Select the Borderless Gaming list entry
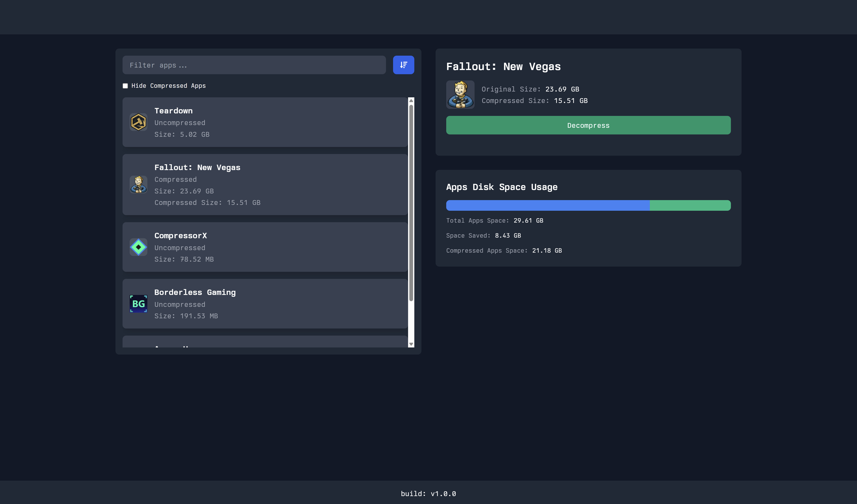 click(265, 304)
